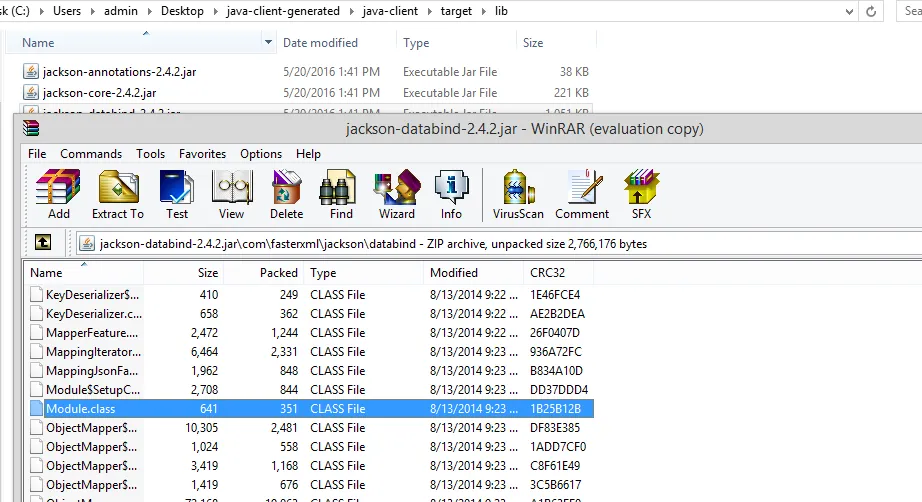Click CRC32 value 1B25B12B

(x=555, y=409)
